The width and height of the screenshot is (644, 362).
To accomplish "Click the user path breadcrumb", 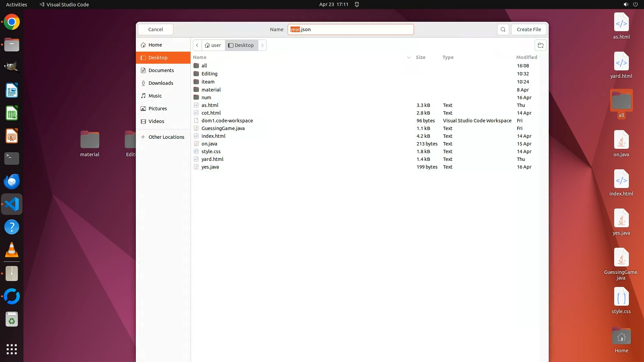I will coord(213,45).
